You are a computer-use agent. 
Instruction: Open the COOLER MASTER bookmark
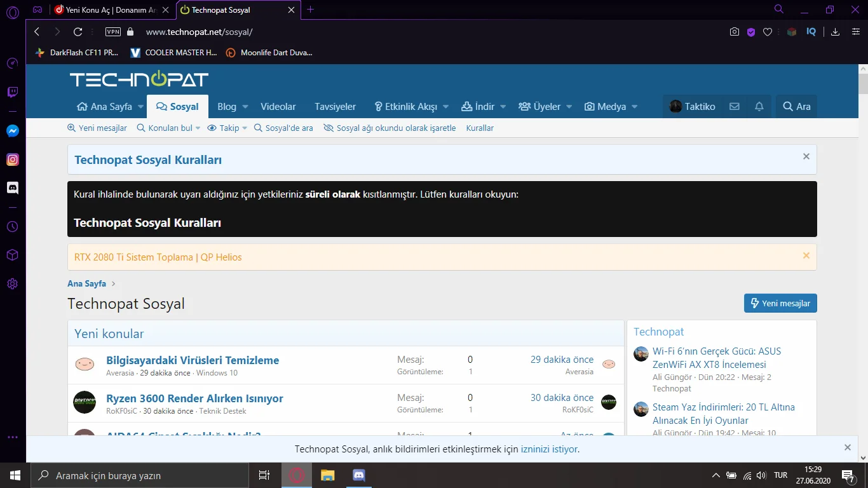click(173, 53)
